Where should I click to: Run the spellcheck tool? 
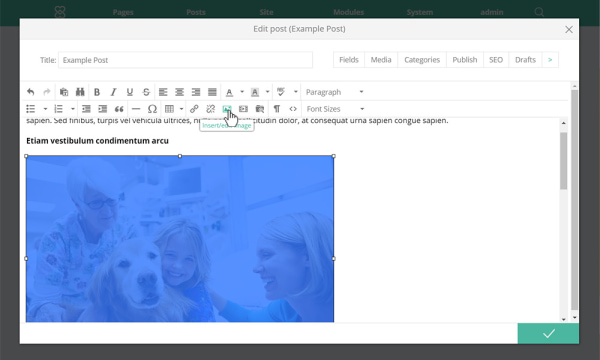pos(281,92)
